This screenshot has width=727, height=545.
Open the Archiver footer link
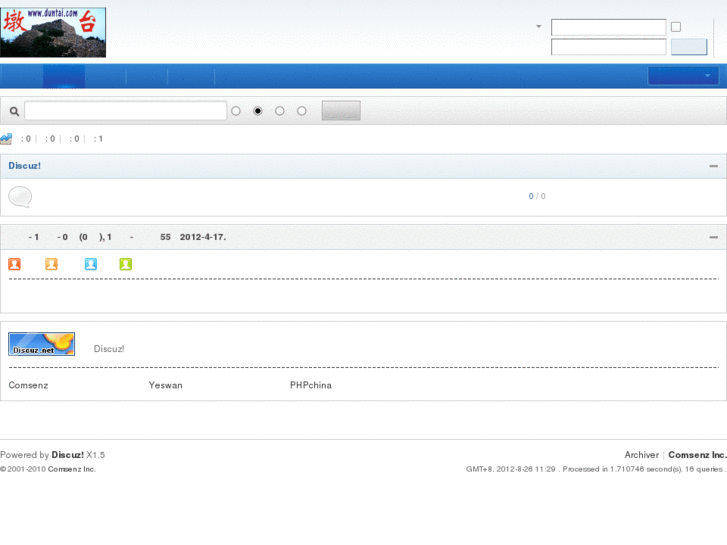[x=642, y=455]
